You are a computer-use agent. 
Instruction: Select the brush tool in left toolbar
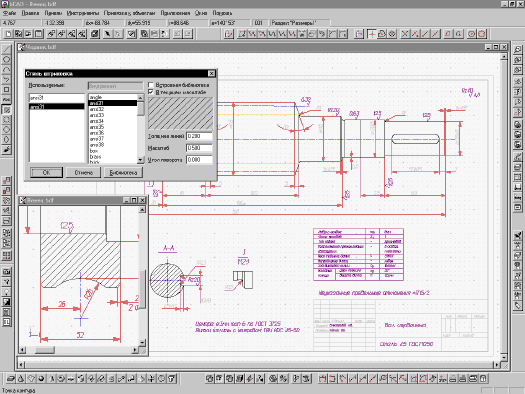(6, 150)
